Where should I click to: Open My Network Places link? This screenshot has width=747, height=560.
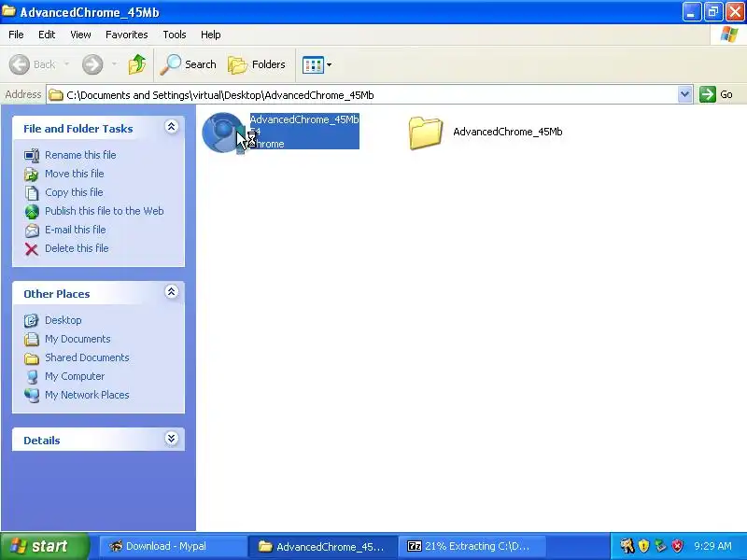[87, 395]
